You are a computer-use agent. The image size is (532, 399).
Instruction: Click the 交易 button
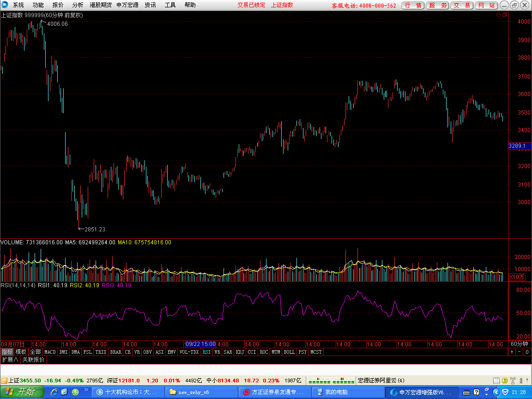(462, 6)
